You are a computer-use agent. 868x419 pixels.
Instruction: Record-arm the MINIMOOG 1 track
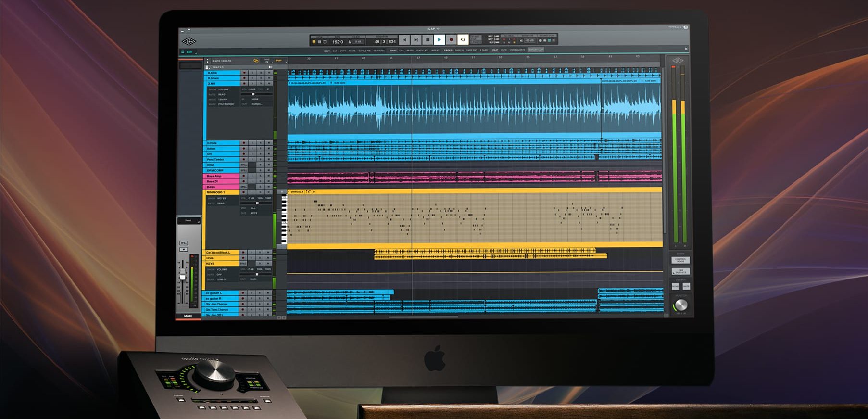point(243,192)
